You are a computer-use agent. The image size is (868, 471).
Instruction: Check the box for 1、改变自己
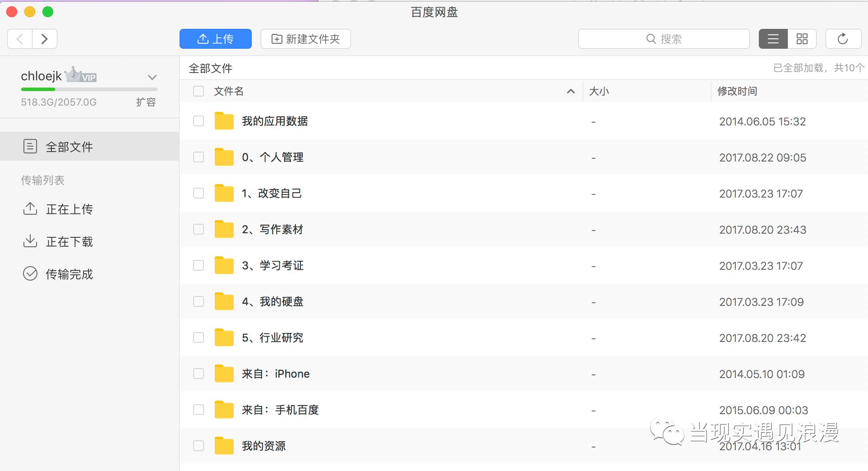[x=199, y=193]
